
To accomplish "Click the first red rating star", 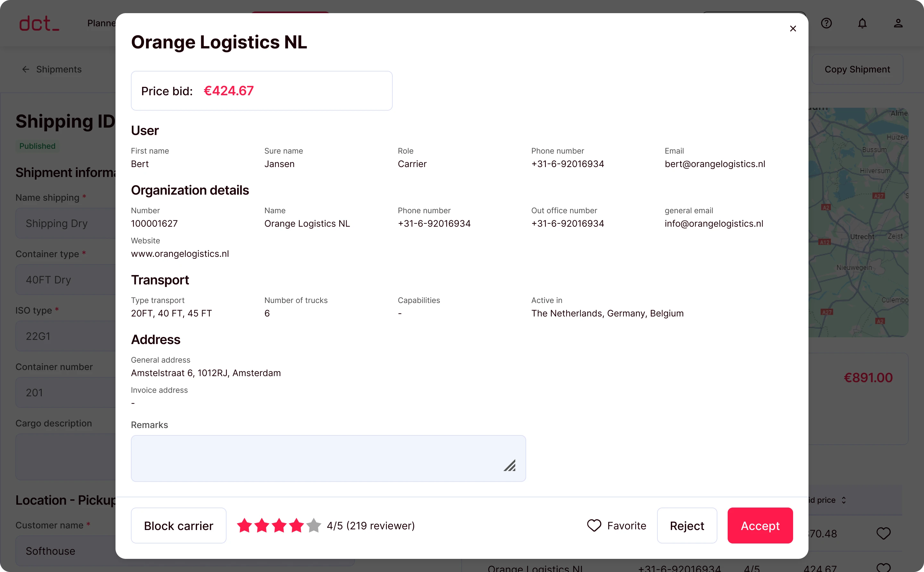I will pos(244,526).
